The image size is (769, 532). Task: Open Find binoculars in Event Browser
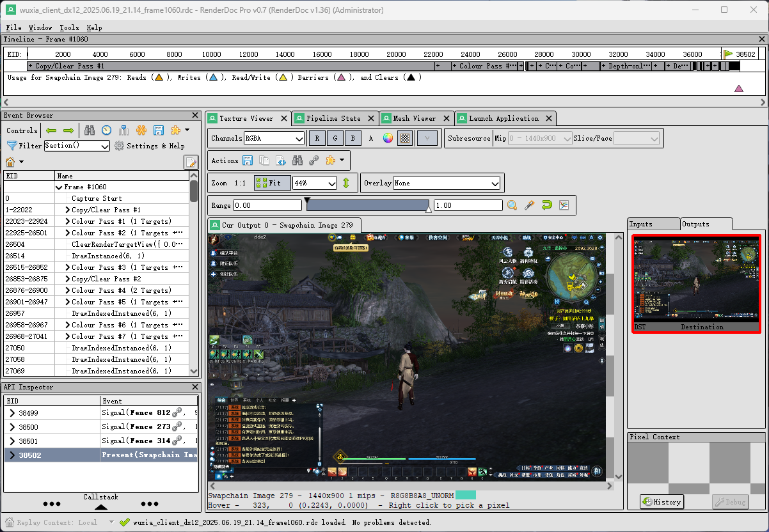(90, 130)
